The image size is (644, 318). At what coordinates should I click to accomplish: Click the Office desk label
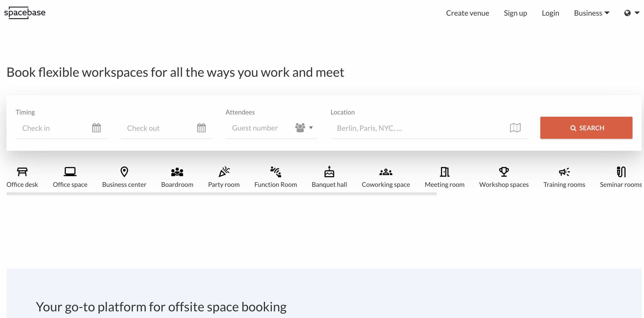coord(22,185)
